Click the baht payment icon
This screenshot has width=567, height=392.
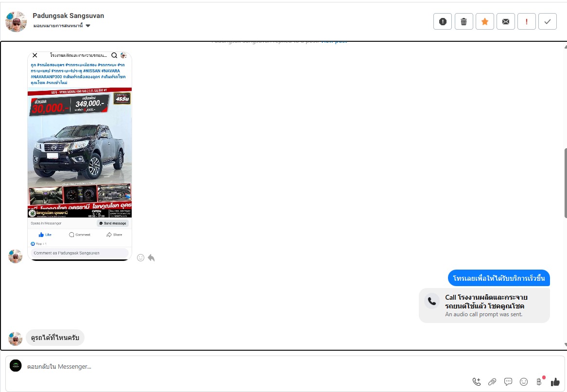(539, 382)
